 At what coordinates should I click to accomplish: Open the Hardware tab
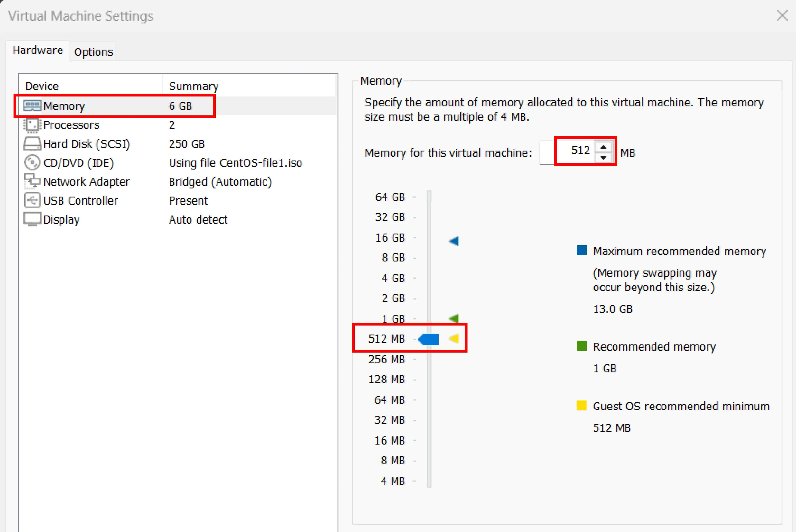38,50
